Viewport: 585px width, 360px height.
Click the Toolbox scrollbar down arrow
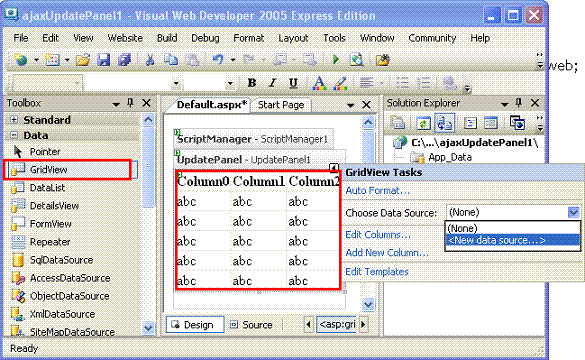pyautogui.click(x=148, y=327)
